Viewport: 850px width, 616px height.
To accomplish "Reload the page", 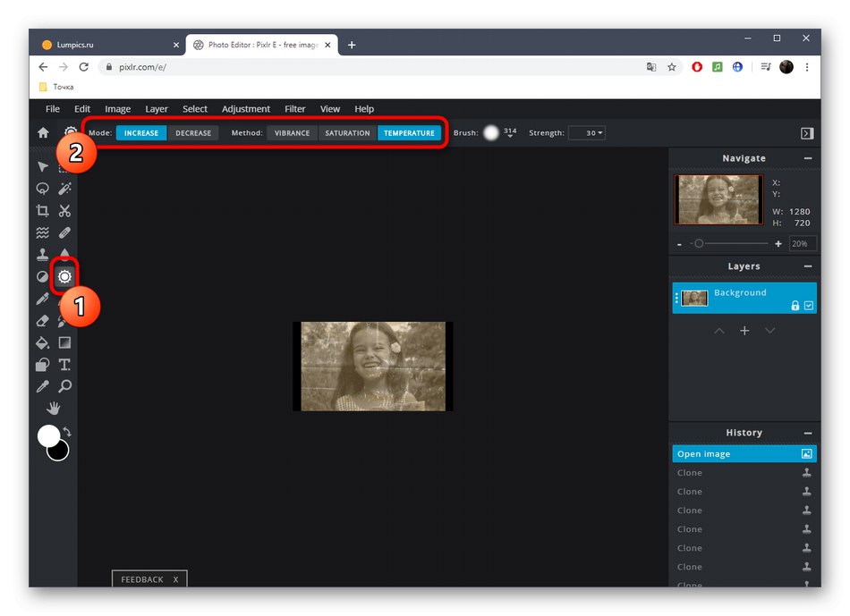I will pyautogui.click(x=83, y=67).
